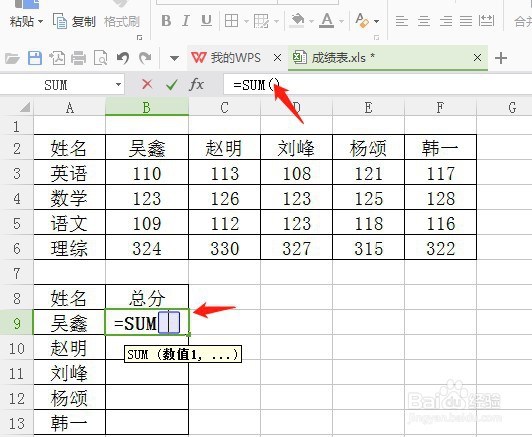Click the Name Box showing SUM
Screen dimensions: 532x437
coord(56,84)
